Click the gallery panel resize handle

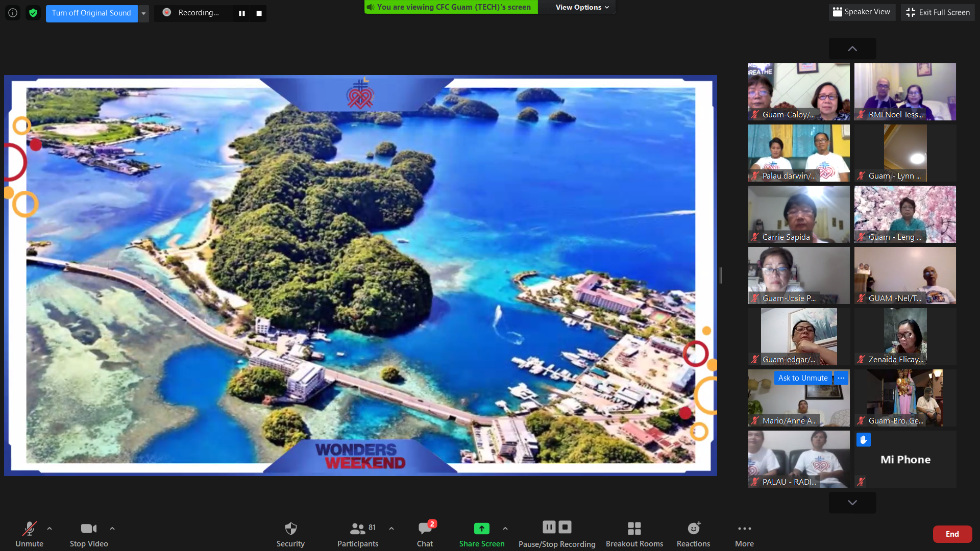point(721,275)
